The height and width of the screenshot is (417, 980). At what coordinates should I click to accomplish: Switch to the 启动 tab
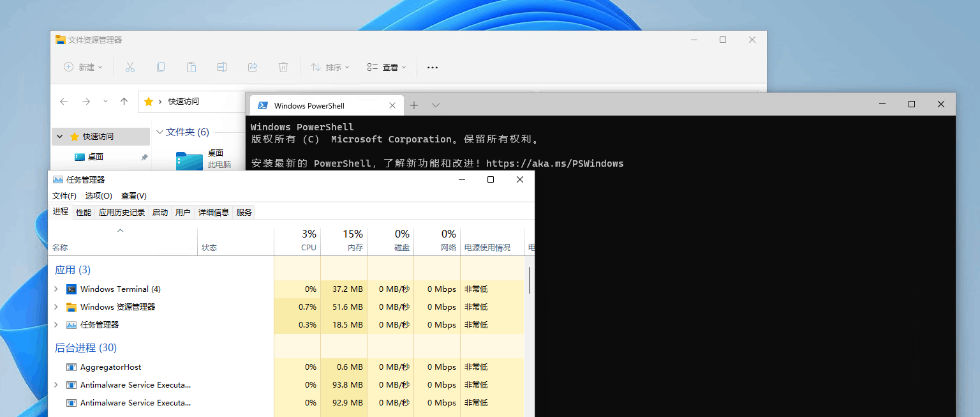pos(160,213)
